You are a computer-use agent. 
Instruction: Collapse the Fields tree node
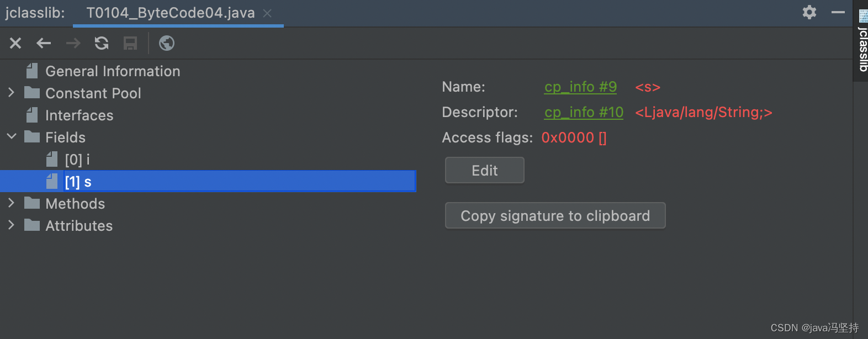[x=11, y=137]
